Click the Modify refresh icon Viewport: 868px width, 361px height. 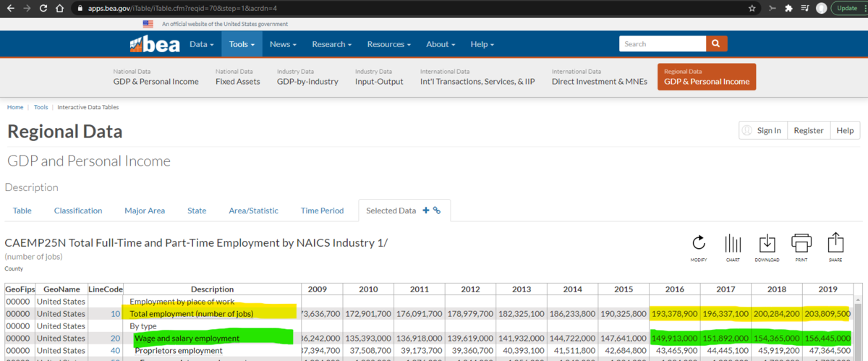698,243
